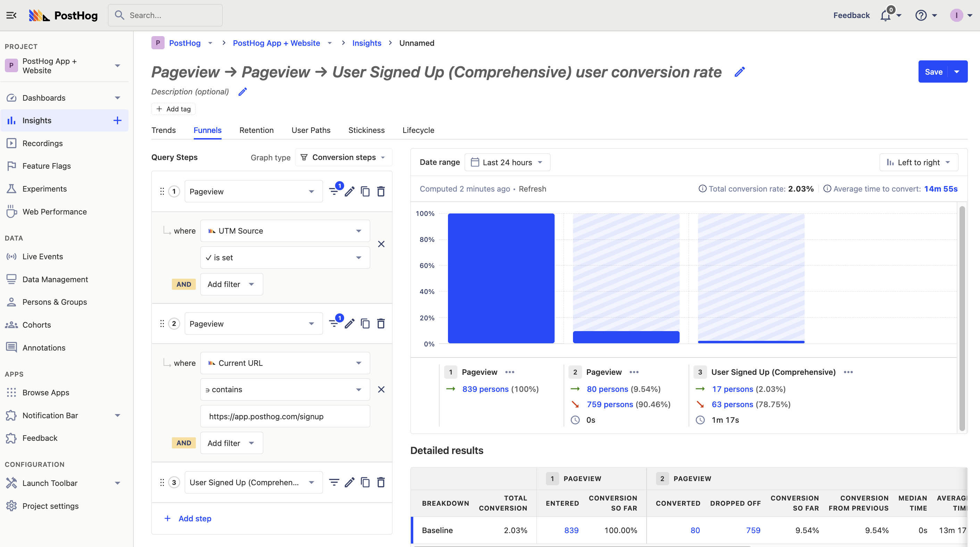Collapse the left sidebar with the hamburger icon

11,15
